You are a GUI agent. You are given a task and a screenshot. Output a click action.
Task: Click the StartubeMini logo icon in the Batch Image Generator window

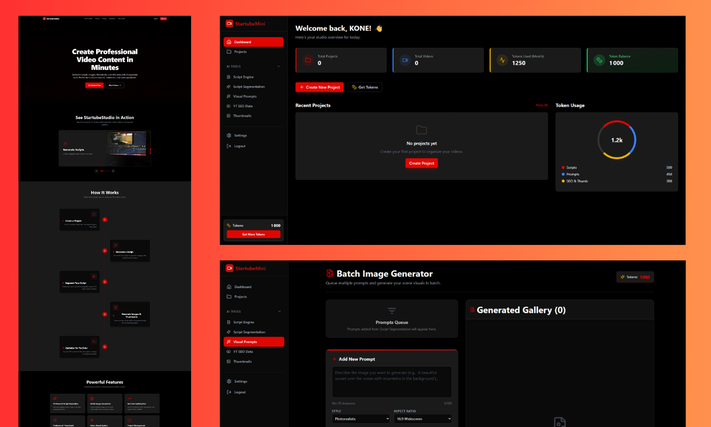click(229, 268)
